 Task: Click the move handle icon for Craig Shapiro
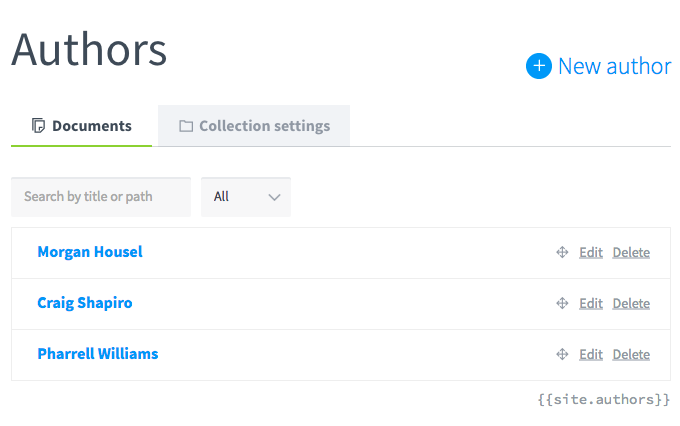pyautogui.click(x=562, y=303)
